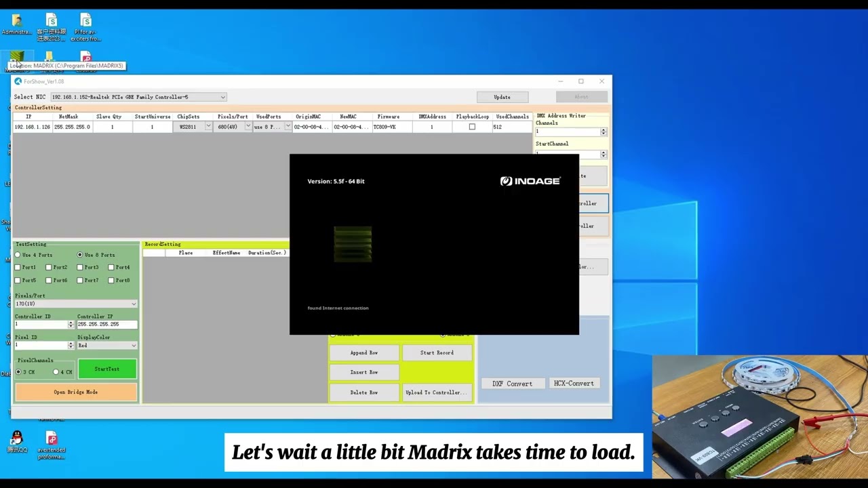Click the Start Record button
Viewport: 868px width, 488px height.
click(x=437, y=352)
